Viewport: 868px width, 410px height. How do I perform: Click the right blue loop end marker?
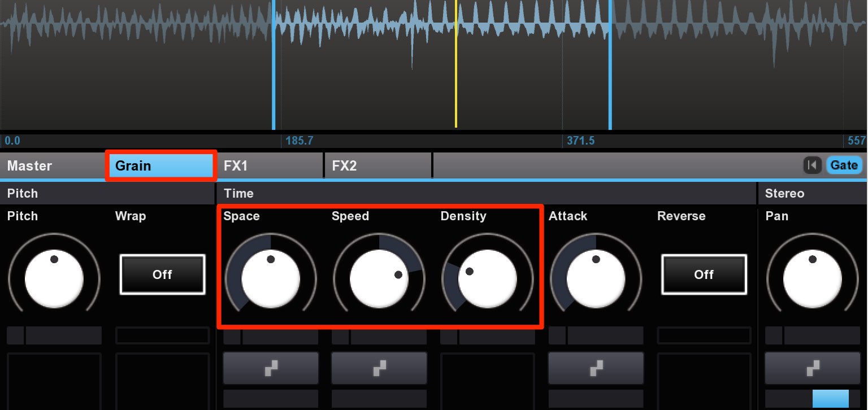pyautogui.click(x=610, y=65)
